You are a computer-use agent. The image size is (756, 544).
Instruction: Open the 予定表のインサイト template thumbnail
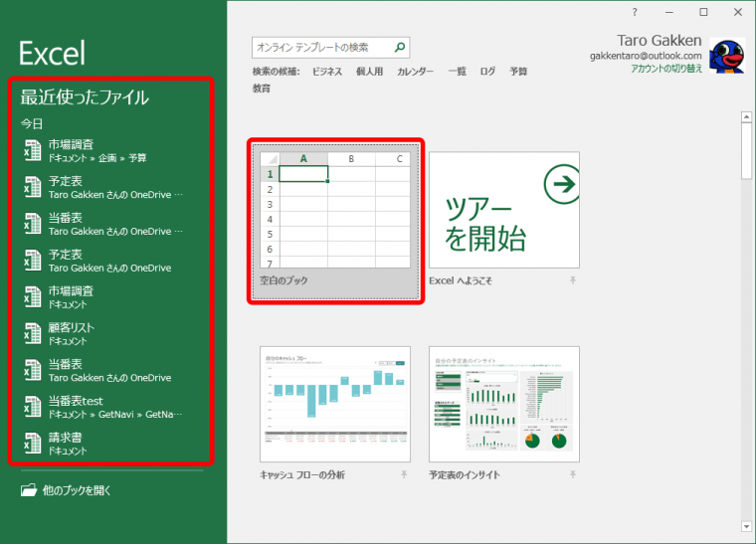[504, 404]
